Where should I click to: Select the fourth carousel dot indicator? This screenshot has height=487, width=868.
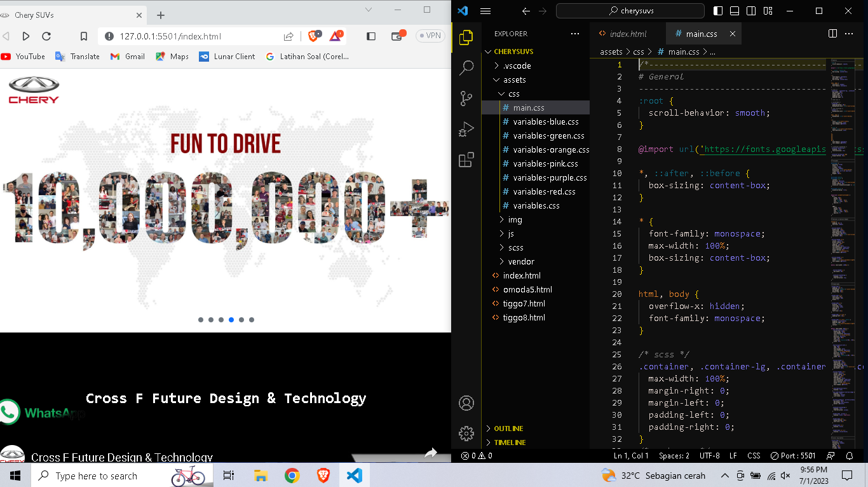pyautogui.click(x=231, y=320)
